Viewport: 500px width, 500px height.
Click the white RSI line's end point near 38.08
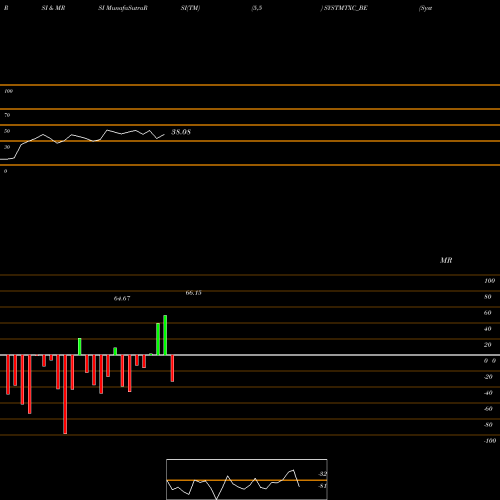pyautogui.click(x=164, y=134)
